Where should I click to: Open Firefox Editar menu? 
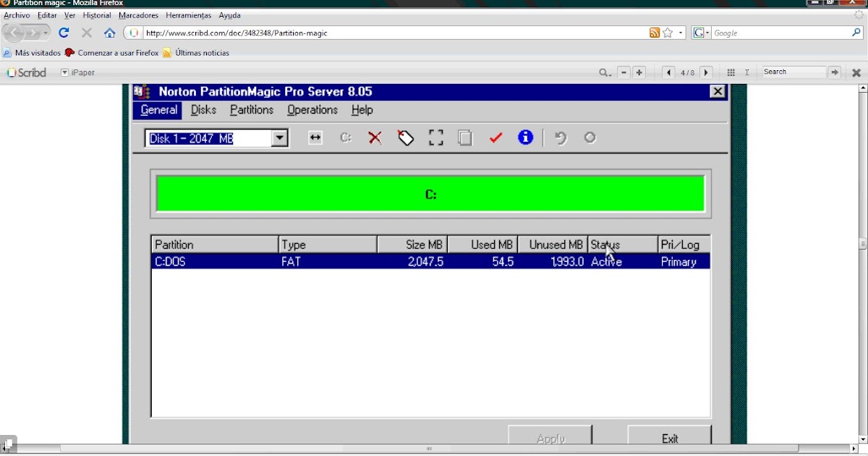(x=47, y=15)
